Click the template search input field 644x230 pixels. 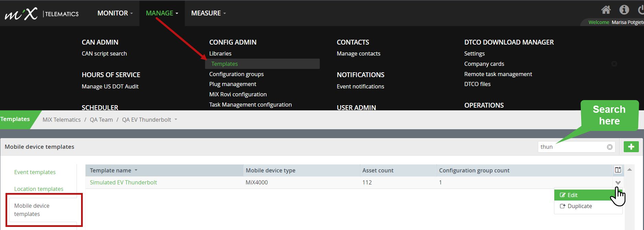pos(571,147)
